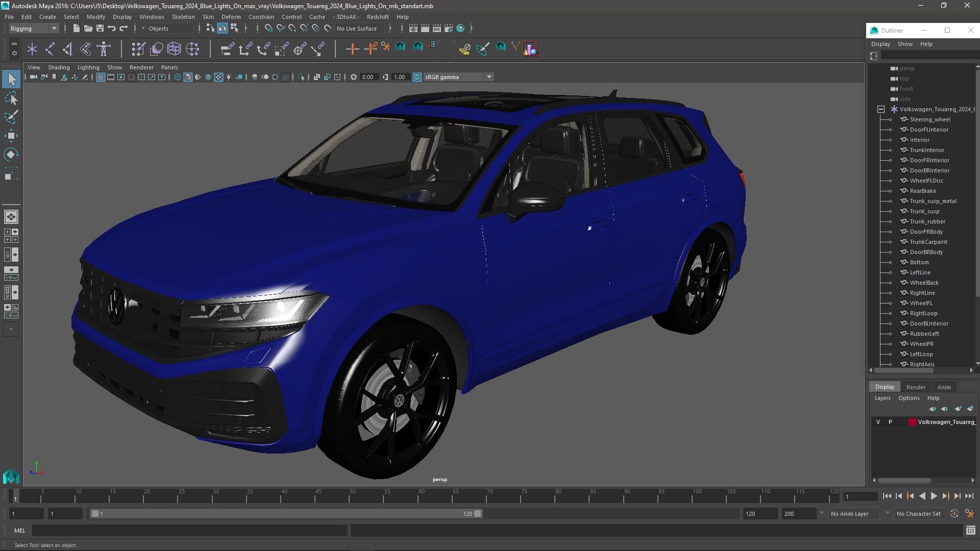Open the Redshift menu

(378, 17)
